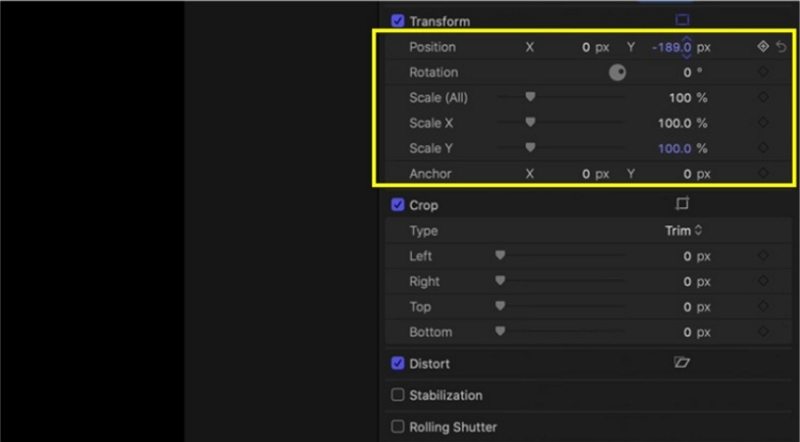Add a keyframe for Anchor
This screenshot has width=800, height=442.
tap(763, 173)
